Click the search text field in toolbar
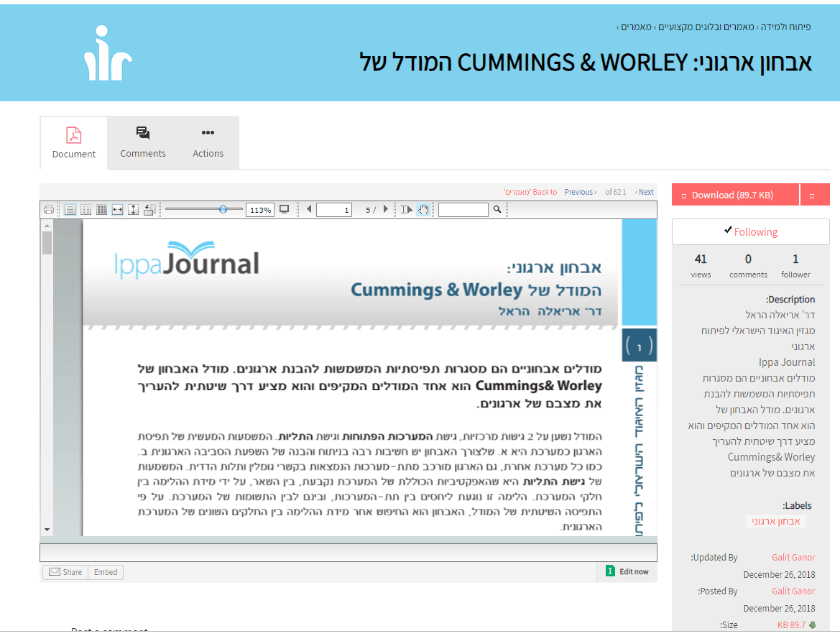The image size is (840, 636). [x=463, y=210]
